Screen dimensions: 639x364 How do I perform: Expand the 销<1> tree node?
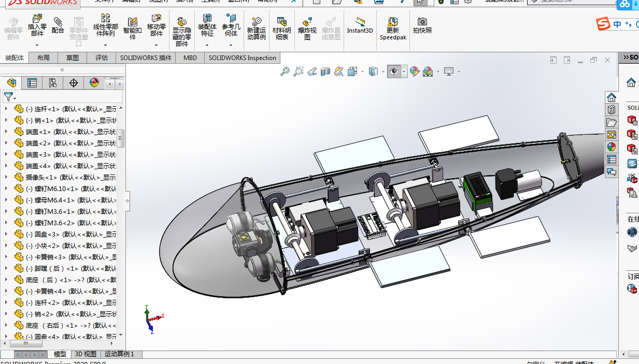click(6, 120)
